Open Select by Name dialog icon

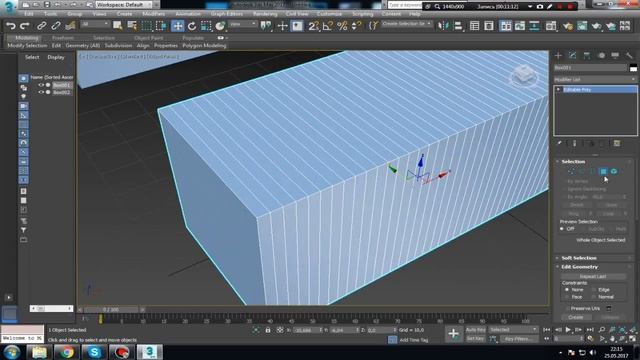pos(132,26)
